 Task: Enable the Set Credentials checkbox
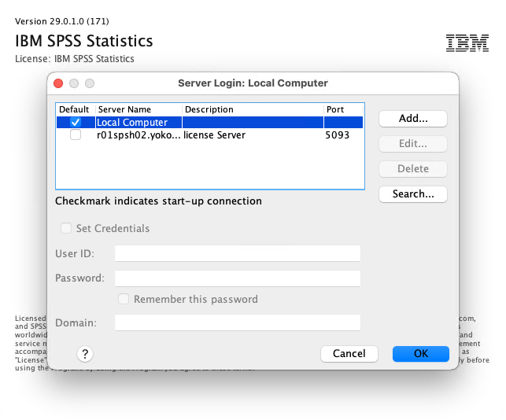65,228
